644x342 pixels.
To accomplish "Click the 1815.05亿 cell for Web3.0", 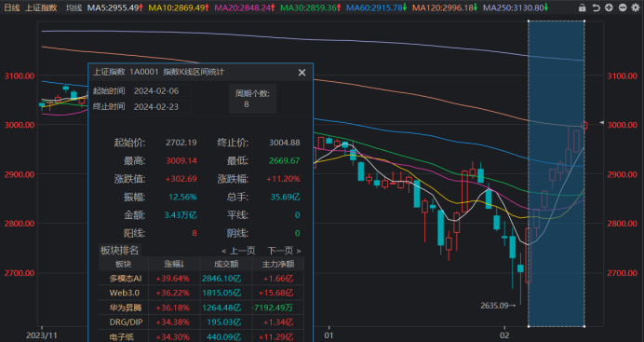I will coord(221,293).
